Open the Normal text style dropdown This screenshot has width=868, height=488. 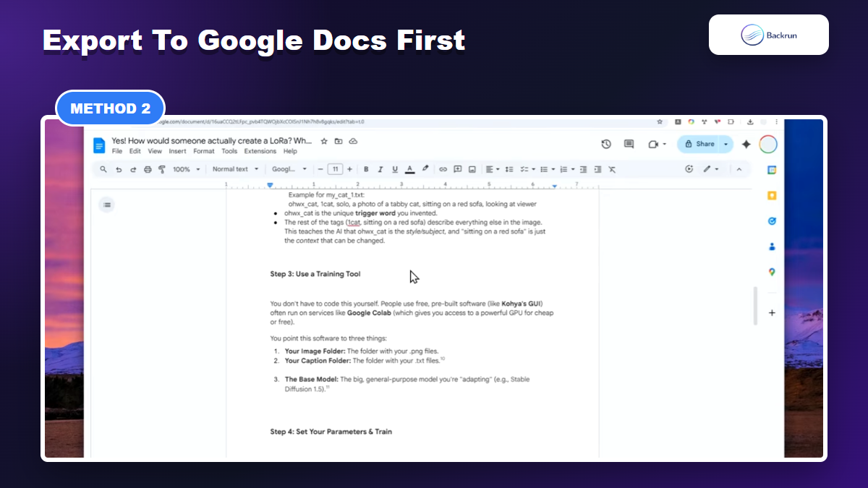[236, 169]
